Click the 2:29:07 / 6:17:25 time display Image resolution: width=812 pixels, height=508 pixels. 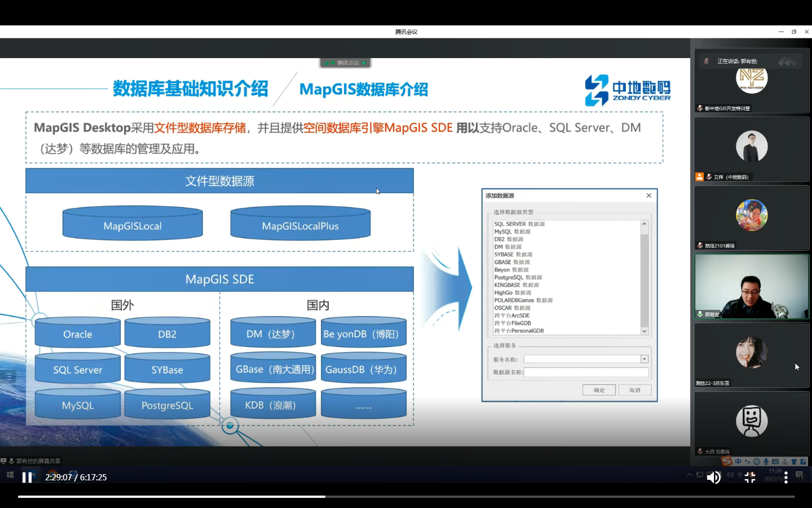(76, 478)
